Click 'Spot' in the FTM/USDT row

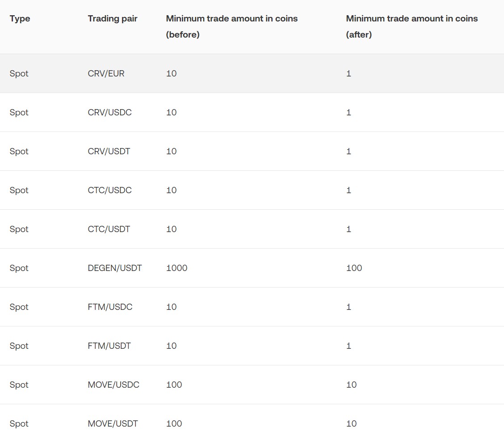click(x=19, y=346)
